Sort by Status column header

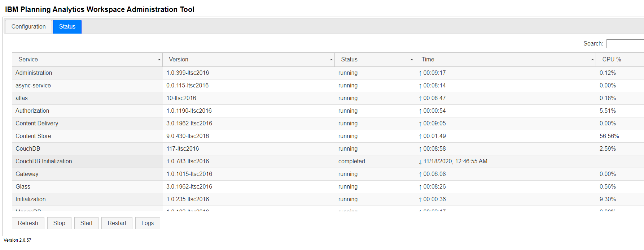375,60
